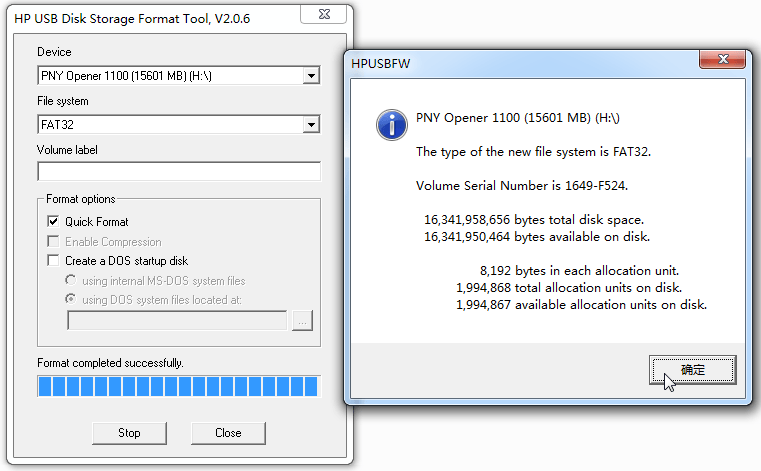Click the Stop button
This screenshot has height=471, width=761.
point(129,433)
